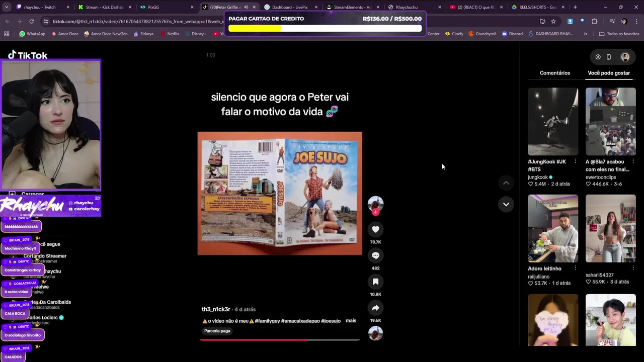Open the TikTok coins icon in top pill
Viewport: 644px width, 362px height.
click(598, 57)
